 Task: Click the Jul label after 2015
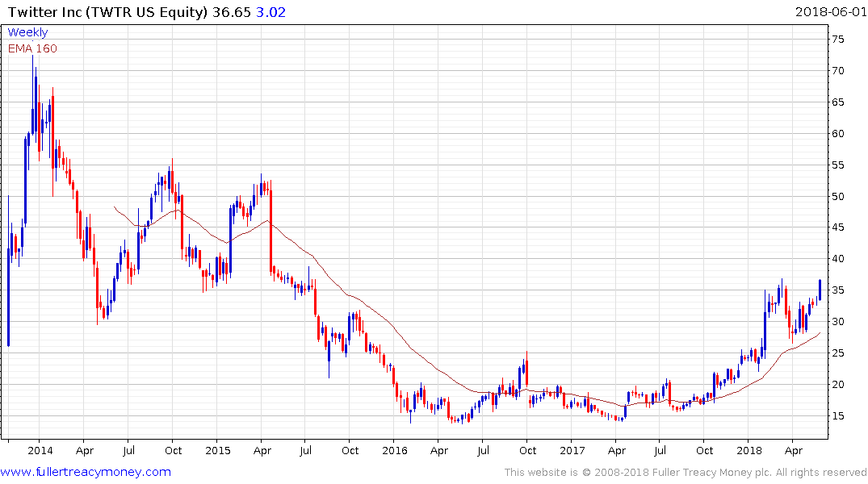tap(305, 451)
